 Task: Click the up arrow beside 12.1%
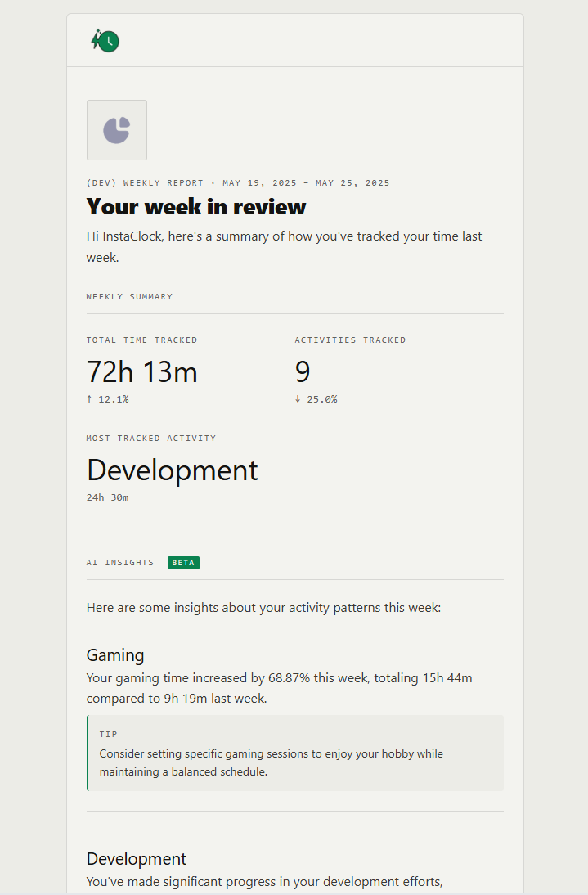pos(89,399)
